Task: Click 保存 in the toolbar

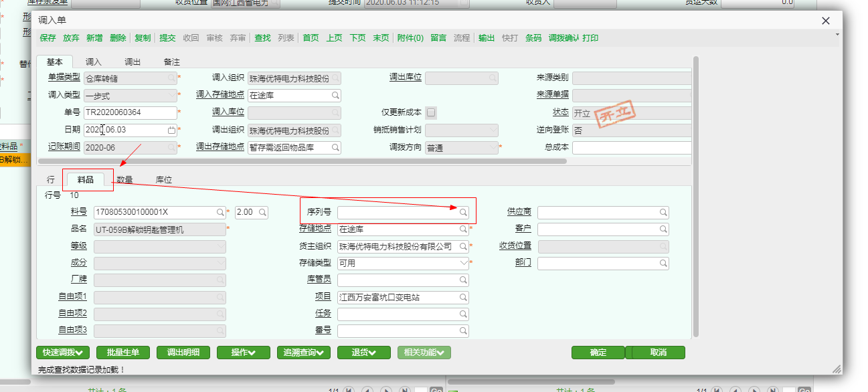Action: click(48, 38)
